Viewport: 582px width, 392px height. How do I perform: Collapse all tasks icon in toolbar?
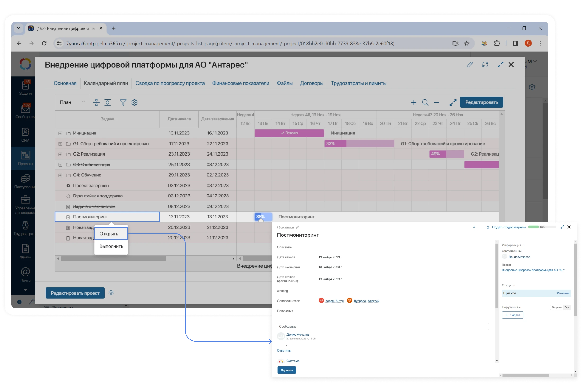click(x=96, y=102)
